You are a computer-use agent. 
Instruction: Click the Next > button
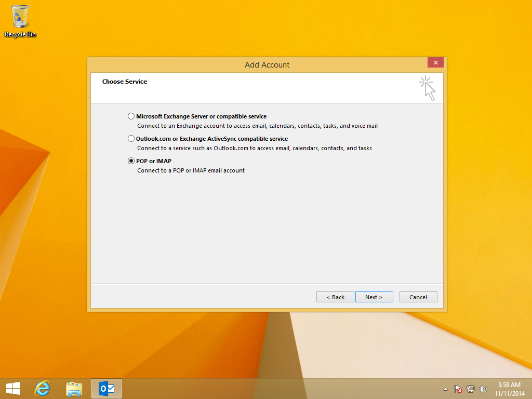374,297
